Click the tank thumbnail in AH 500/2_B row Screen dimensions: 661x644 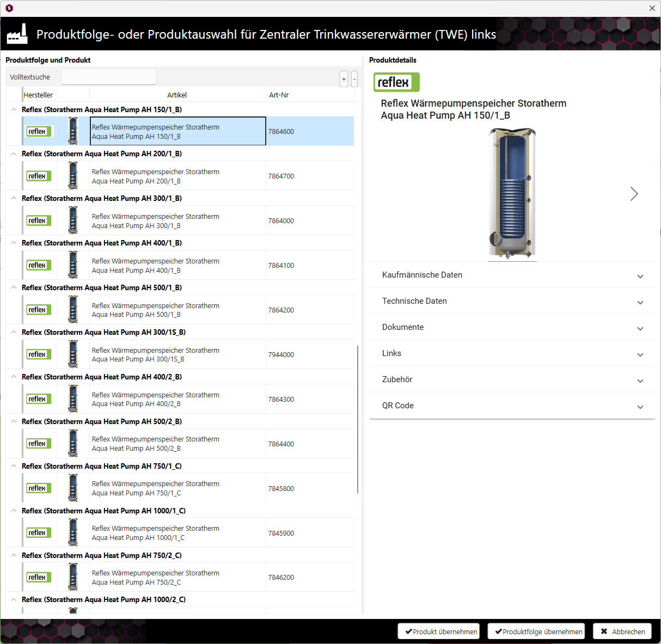[x=73, y=444]
